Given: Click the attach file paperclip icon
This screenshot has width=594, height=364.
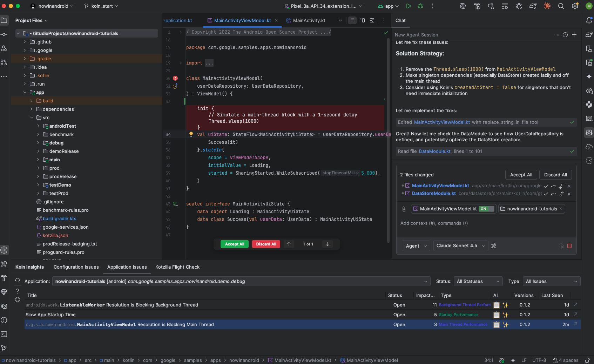Looking at the screenshot, I should 404,209.
